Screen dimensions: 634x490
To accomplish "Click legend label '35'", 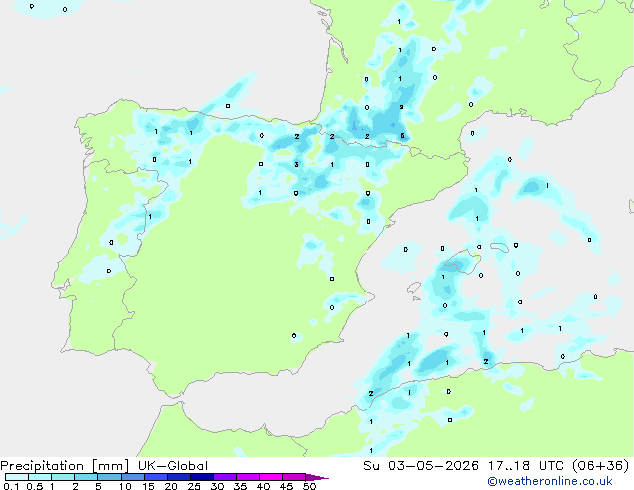I will (x=240, y=486).
